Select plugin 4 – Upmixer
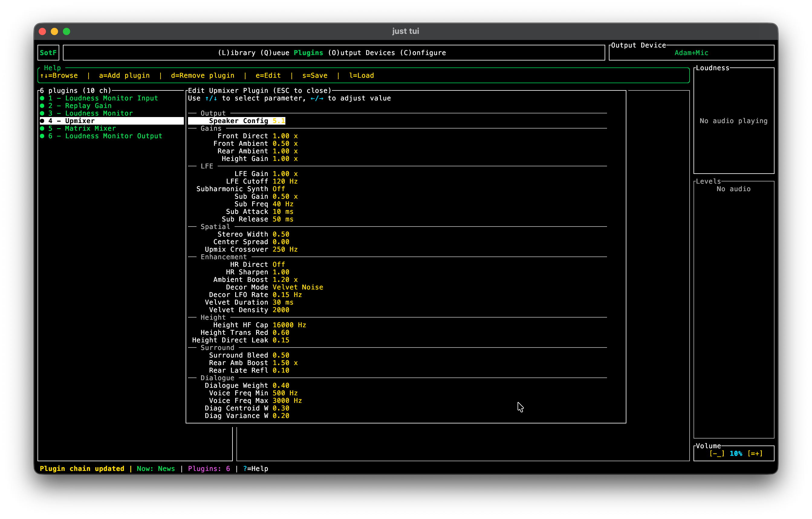812x519 pixels. (112, 121)
